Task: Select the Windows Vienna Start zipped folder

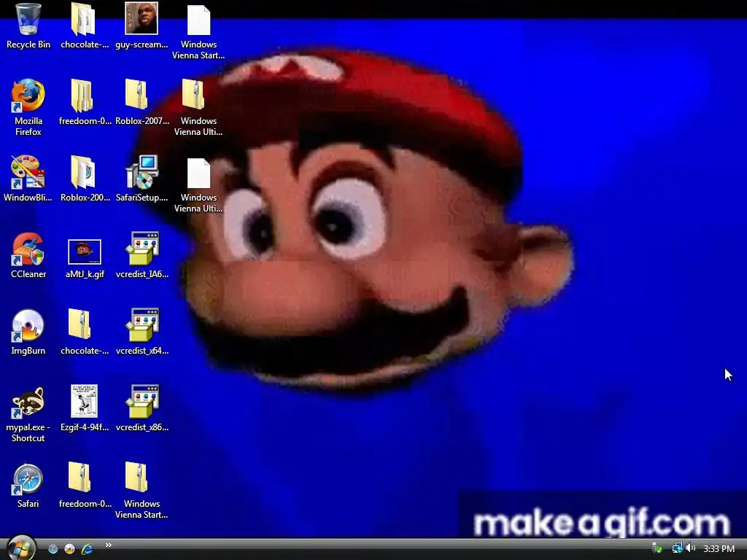Action: click(136, 477)
